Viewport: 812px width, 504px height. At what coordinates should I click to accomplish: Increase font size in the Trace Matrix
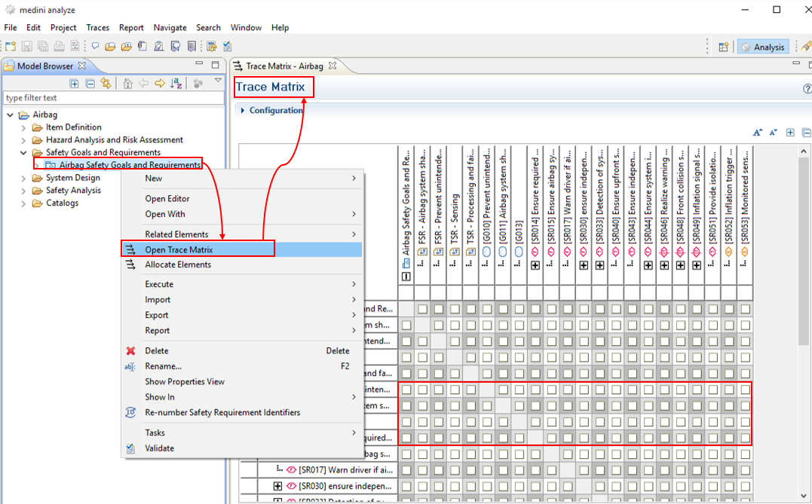[x=758, y=133]
